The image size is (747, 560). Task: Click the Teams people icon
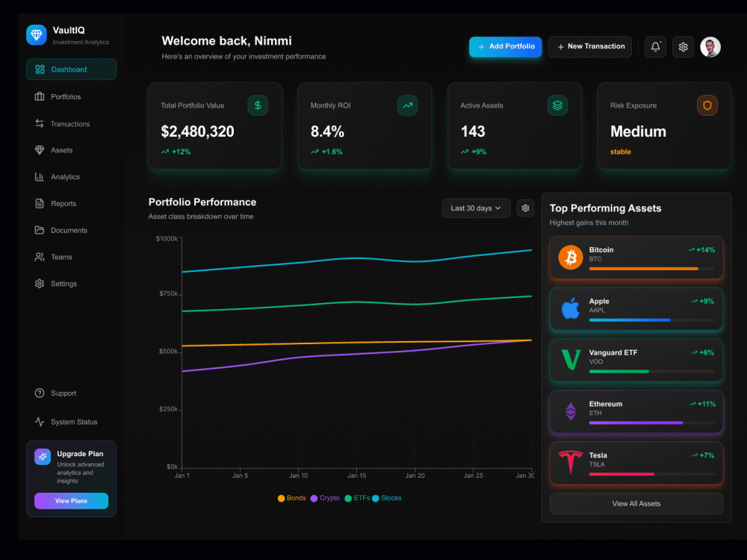click(40, 257)
